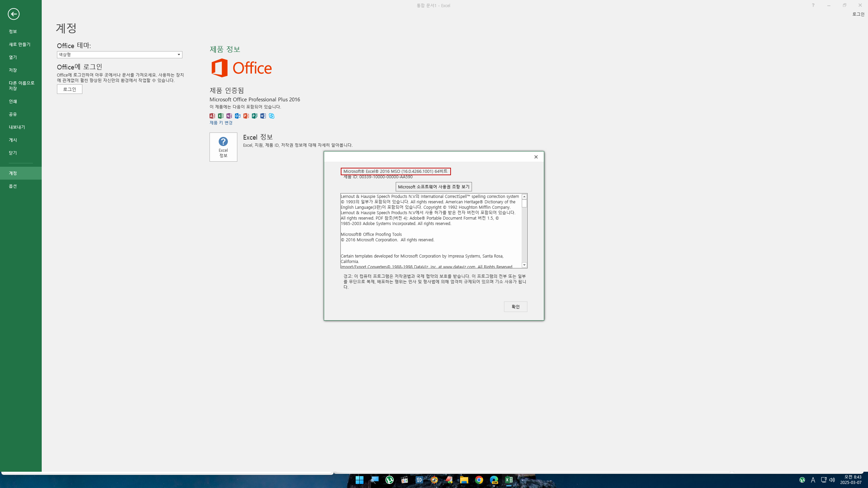View Microsoft 소프트웨어 사용권 조항 보기
The image size is (868, 488).
coord(434,187)
